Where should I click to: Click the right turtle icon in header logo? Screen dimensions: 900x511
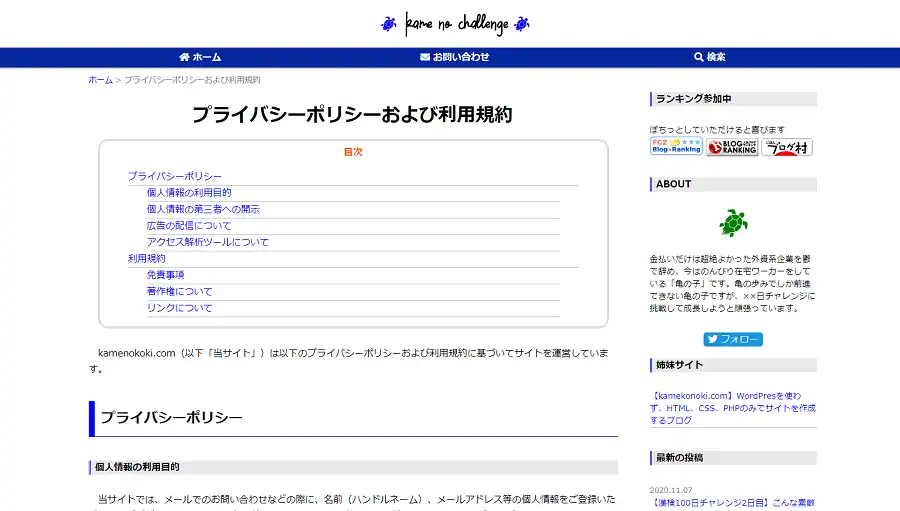[x=522, y=24]
